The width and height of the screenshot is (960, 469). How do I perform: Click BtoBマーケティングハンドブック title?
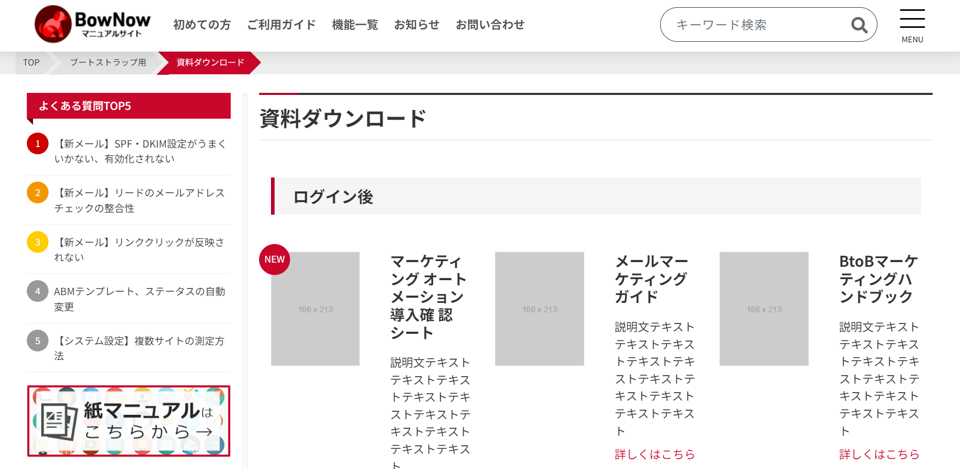click(x=879, y=279)
